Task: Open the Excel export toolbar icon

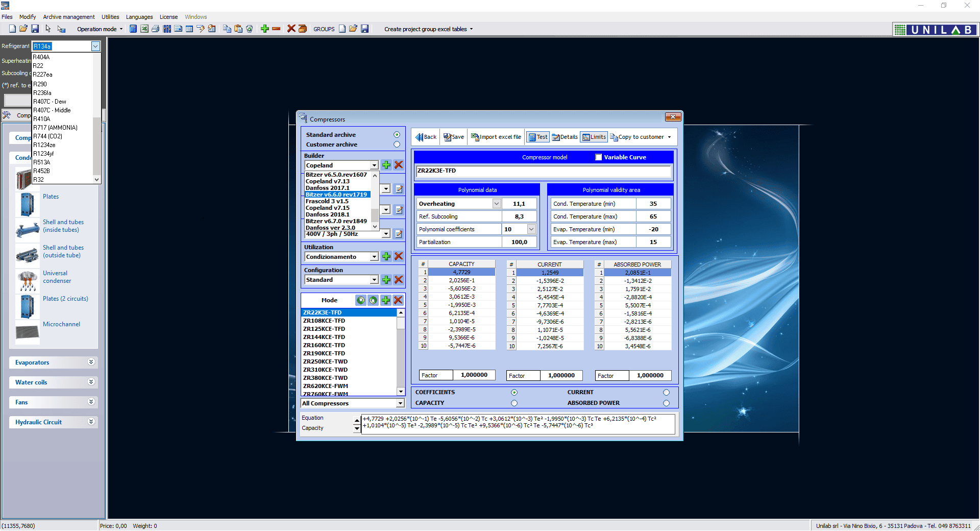Action: tap(144, 29)
